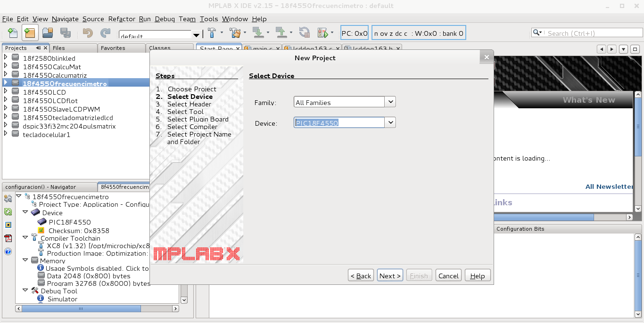The height and width of the screenshot is (323, 644).
Task: Select the 18f4550LCD project
Action: click(44, 92)
